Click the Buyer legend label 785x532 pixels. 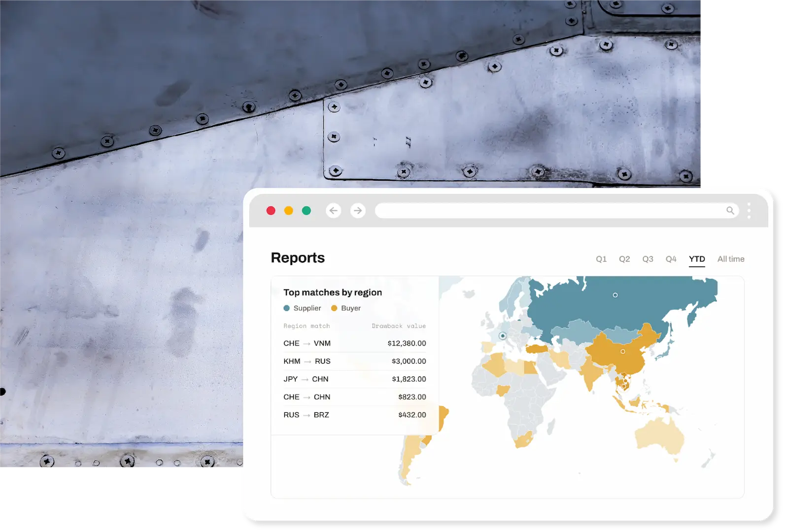(351, 308)
